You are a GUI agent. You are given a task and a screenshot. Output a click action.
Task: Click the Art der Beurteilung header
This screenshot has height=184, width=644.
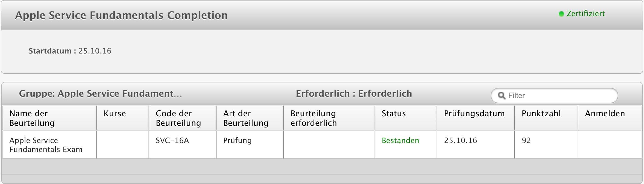pyautogui.click(x=245, y=118)
